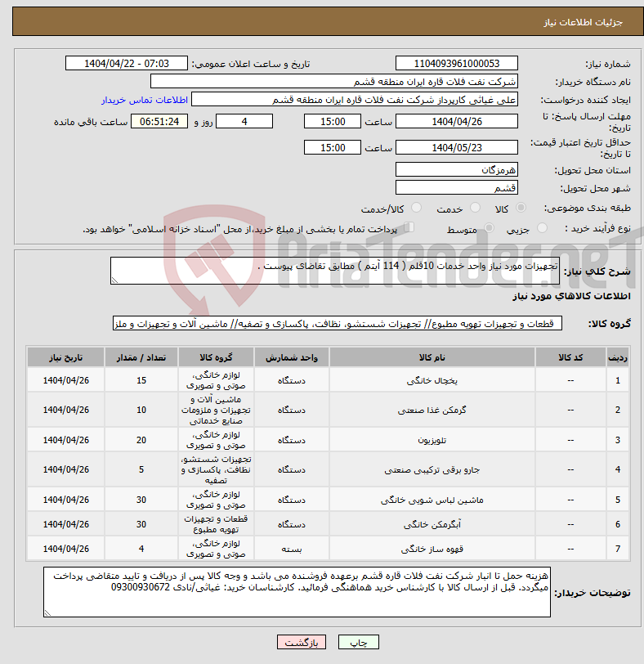
Task: Click the request creator name field
Action: click(x=355, y=100)
